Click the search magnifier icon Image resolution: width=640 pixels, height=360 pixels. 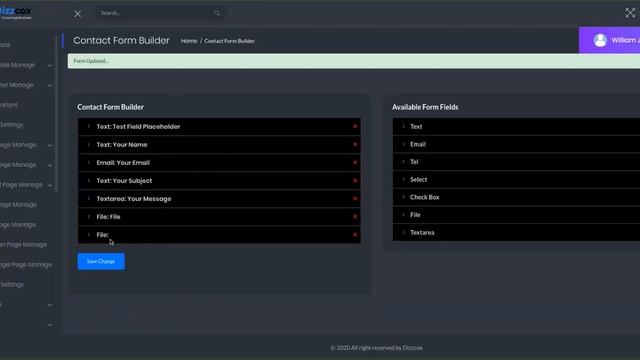point(216,13)
